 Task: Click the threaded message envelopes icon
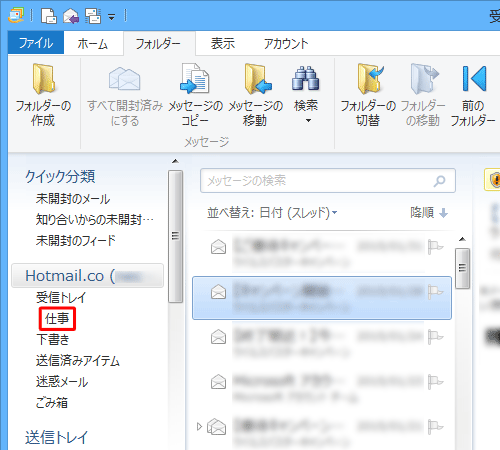(217, 427)
